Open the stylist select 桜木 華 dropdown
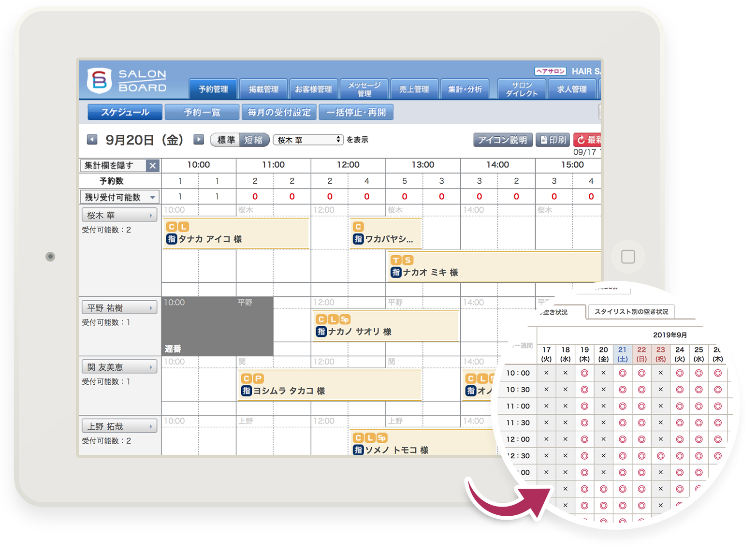 coord(308,140)
